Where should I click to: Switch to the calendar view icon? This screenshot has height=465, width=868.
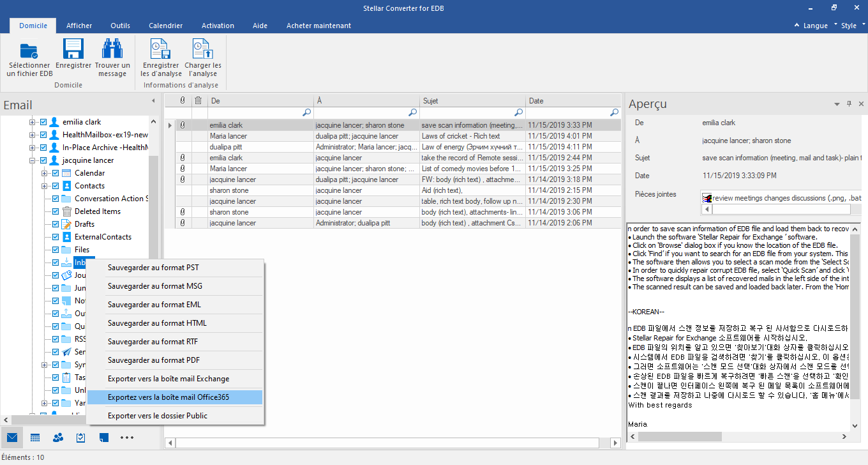tap(35, 438)
